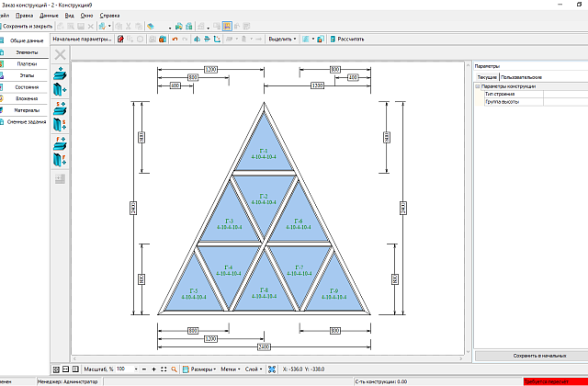Viewport: 588px width, 386px height.
Task: Click the fit-to-screen icon near scale
Action: click(164, 369)
